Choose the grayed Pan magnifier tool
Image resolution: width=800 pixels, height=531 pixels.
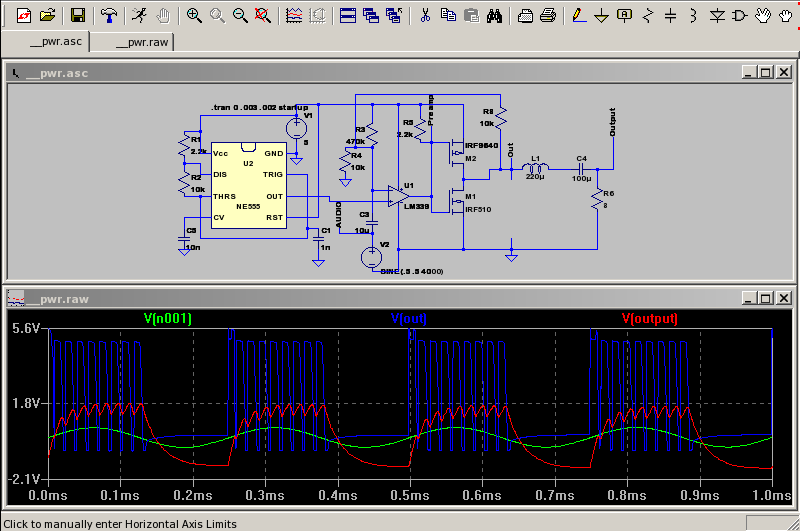217,16
